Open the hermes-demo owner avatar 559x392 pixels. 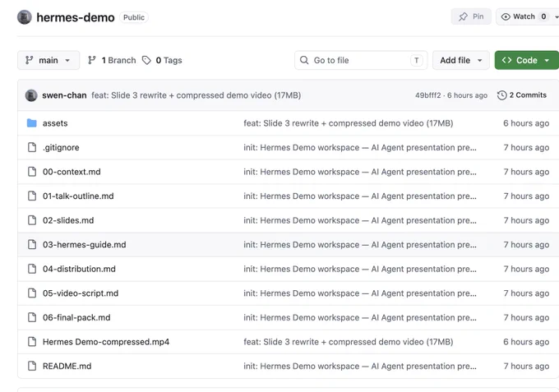click(25, 17)
